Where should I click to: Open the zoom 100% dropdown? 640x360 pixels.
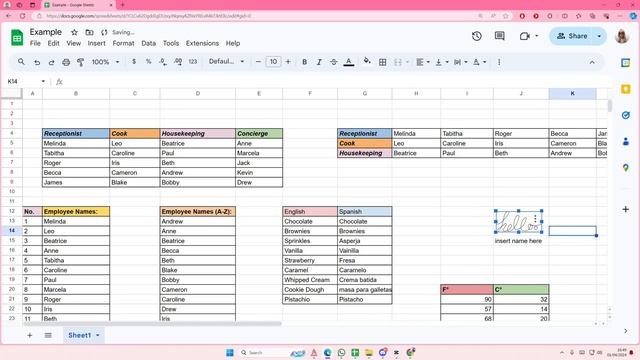[x=105, y=62]
